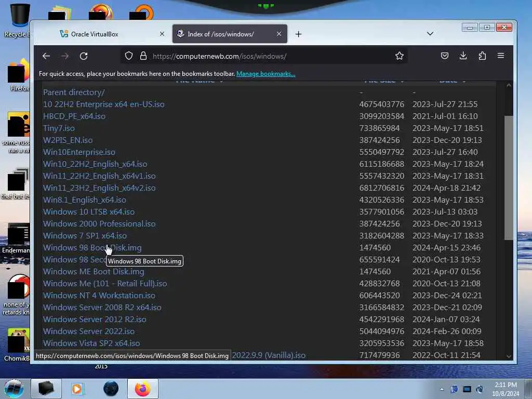Open the Manage bookmarks link

click(265, 74)
